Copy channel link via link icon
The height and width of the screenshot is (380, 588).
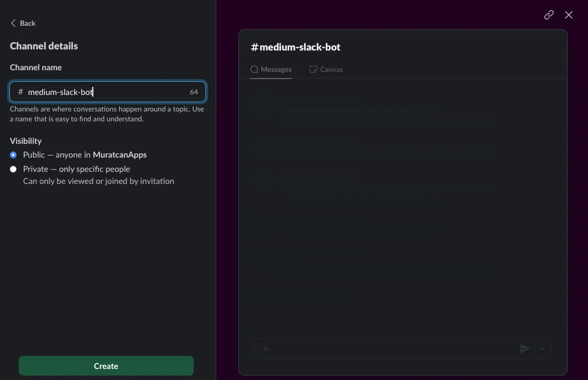[x=548, y=15]
